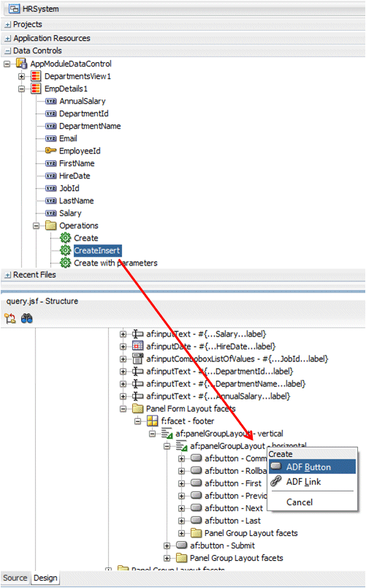Select the Create with parameters operation
Screen dimensions: 366x588
click(x=115, y=263)
